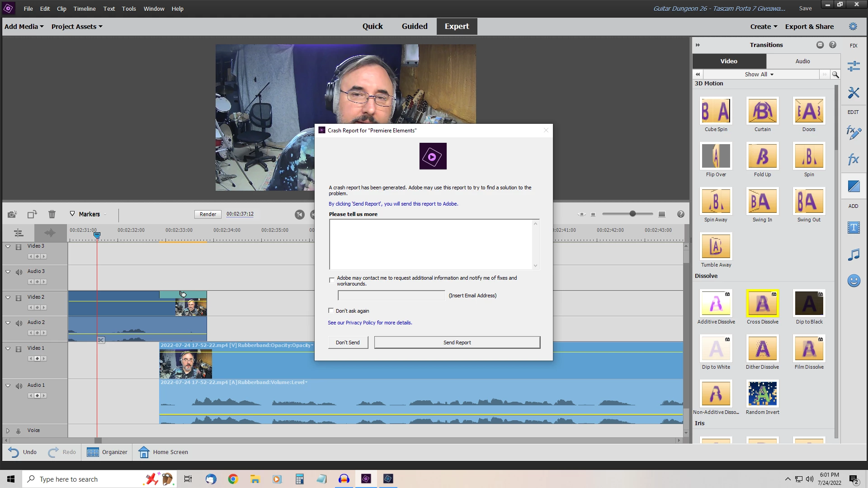Image resolution: width=868 pixels, height=488 pixels.
Task: Open the Add Media dropdown
Action: 24,27
